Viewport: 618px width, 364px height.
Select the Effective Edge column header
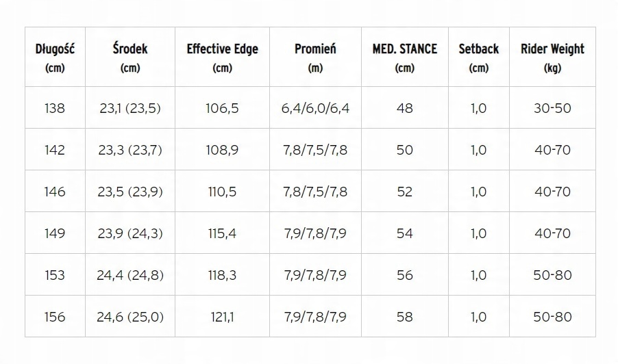pyautogui.click(x=222, y=57)
